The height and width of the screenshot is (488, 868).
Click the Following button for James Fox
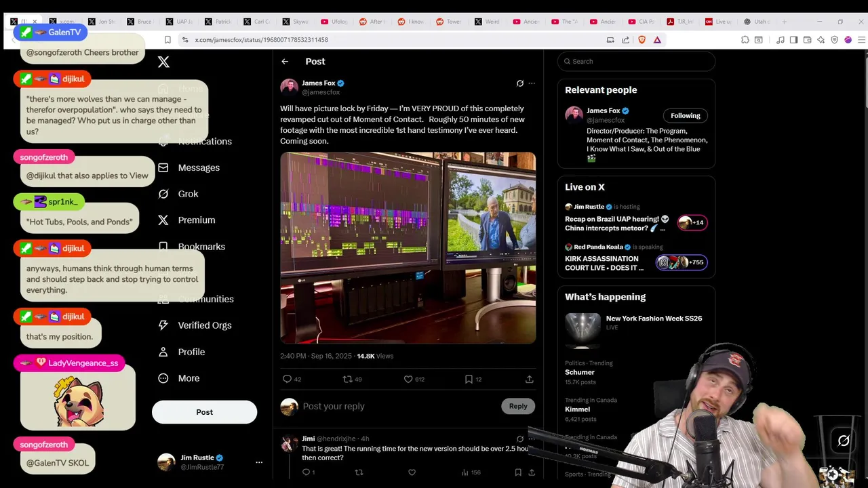click(x=686, y=115)
